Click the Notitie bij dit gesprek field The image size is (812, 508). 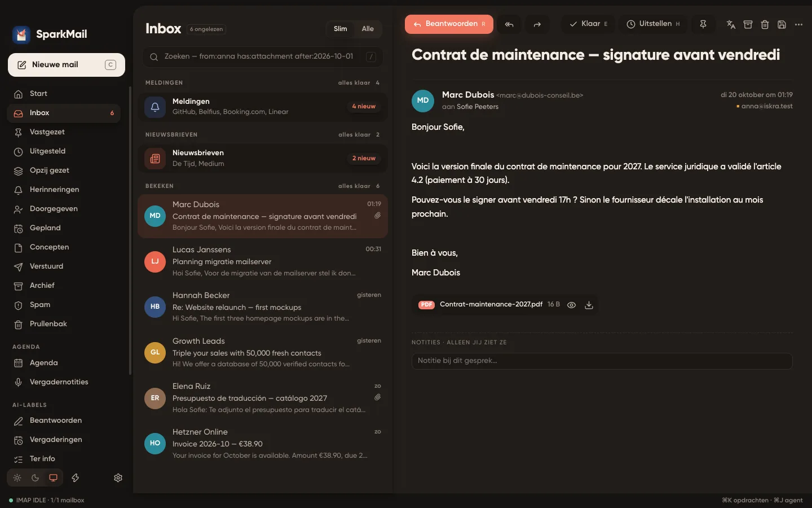(x=602, y=361)
